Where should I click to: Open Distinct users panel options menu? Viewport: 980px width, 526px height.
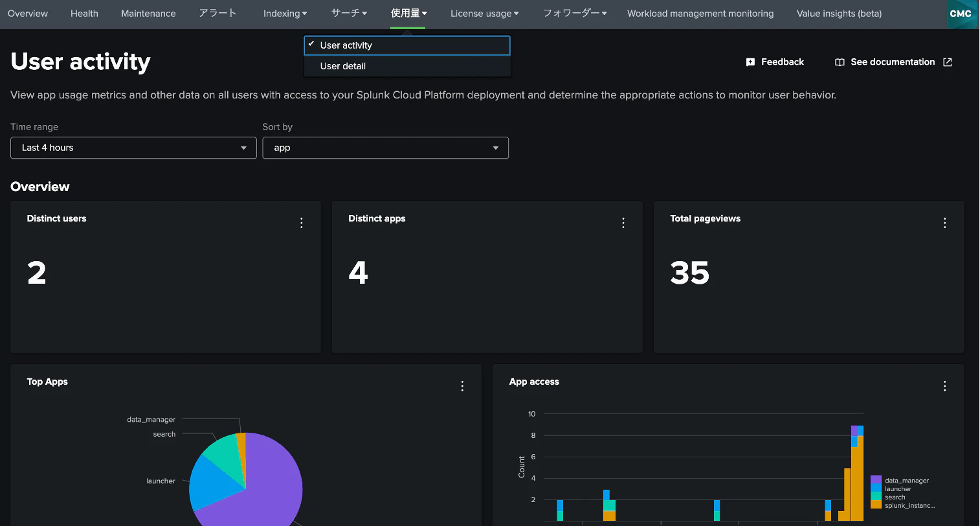302,223
